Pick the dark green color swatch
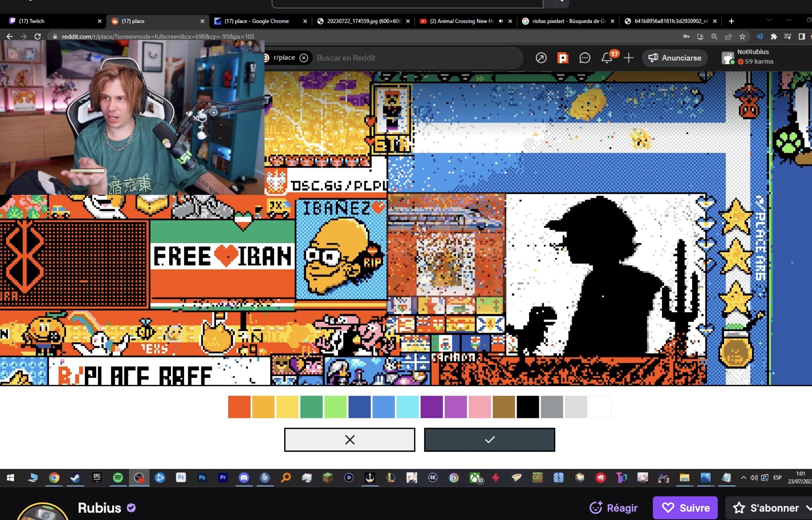The height and width of the screenshot is (520, 812). pyautogui.click(x=311, y=407)
